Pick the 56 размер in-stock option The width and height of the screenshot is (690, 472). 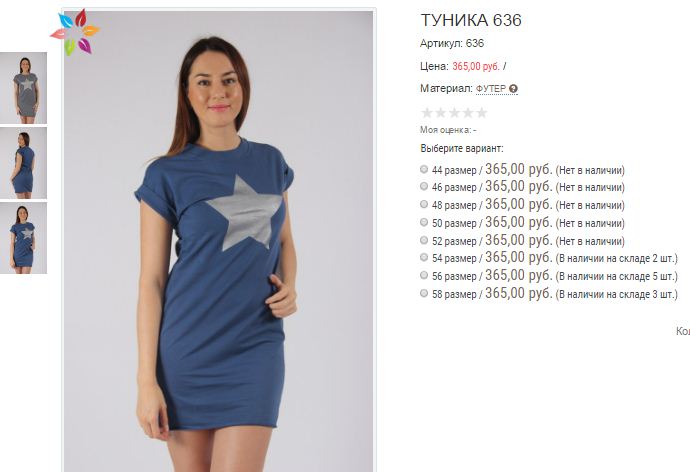[424, 275]
